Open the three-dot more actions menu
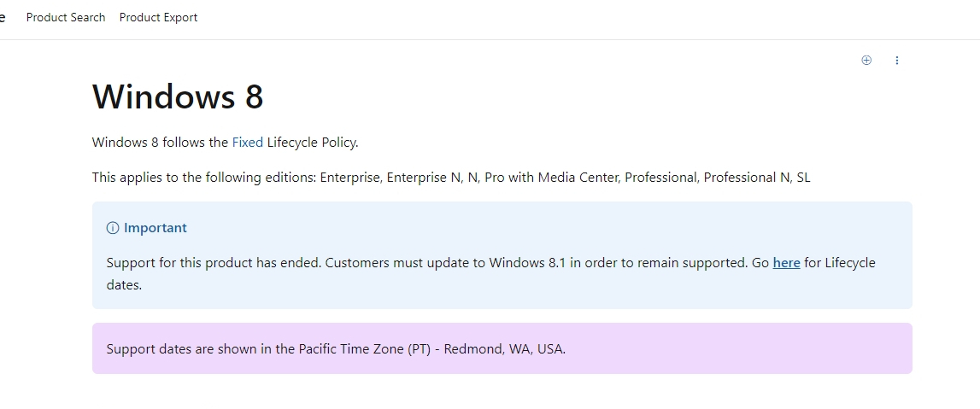The width and height of the screenshot is (980, 409). (x=897, y=60)
